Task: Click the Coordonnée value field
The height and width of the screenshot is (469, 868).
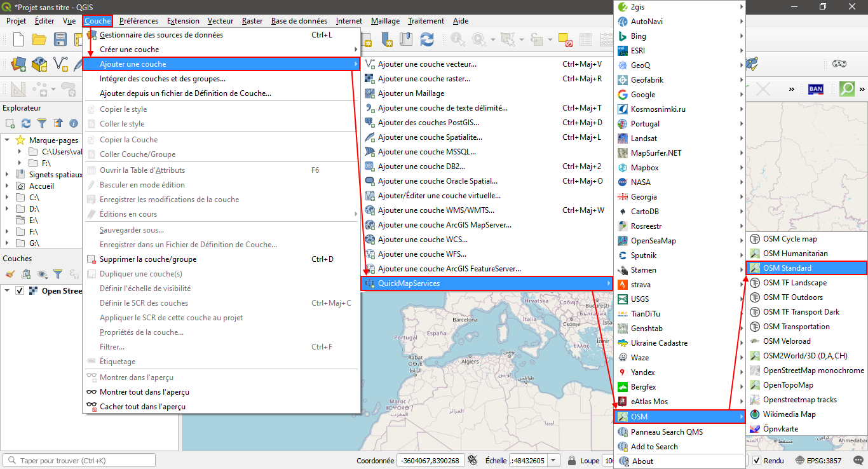Action: [x=430, y=460]
